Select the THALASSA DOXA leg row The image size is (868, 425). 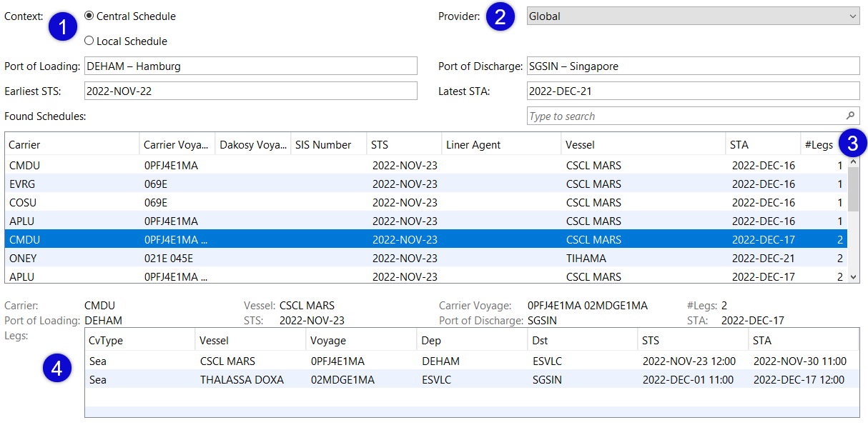357,379
